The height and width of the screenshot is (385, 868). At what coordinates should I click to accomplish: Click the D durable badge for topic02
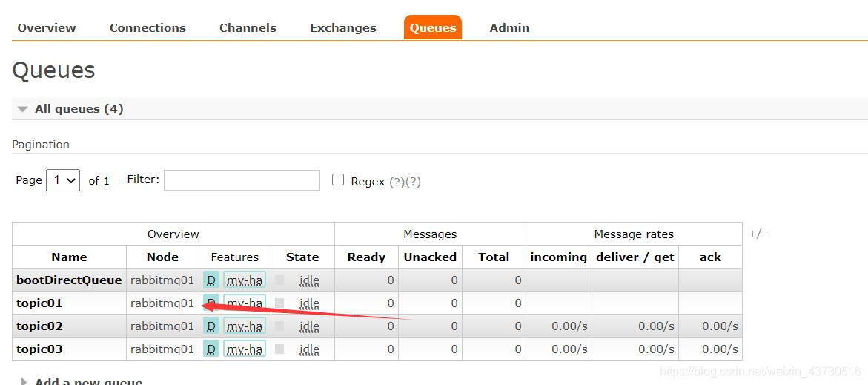(x=211, y=326)
